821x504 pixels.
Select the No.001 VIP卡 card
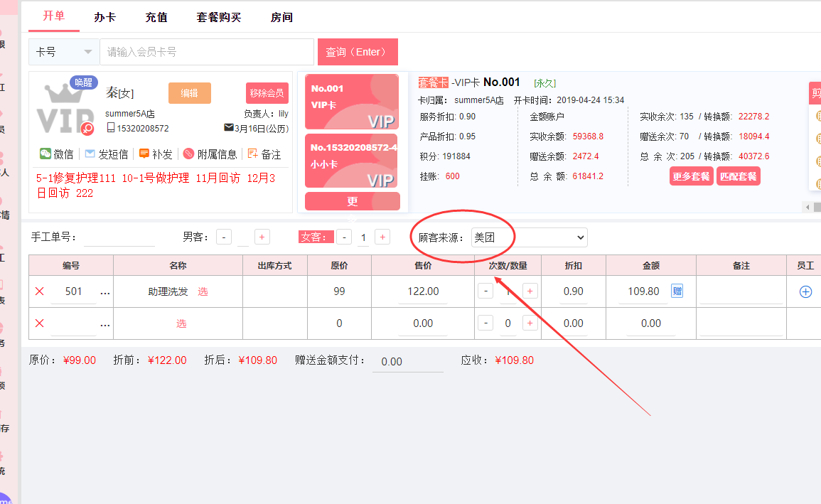click(352, 102)
